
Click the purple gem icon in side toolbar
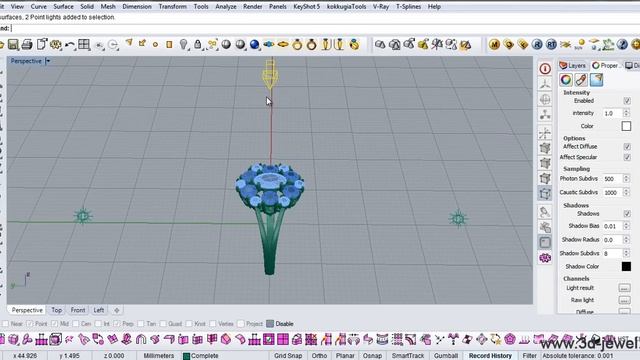pyautogui.click(x=545, y=258)
